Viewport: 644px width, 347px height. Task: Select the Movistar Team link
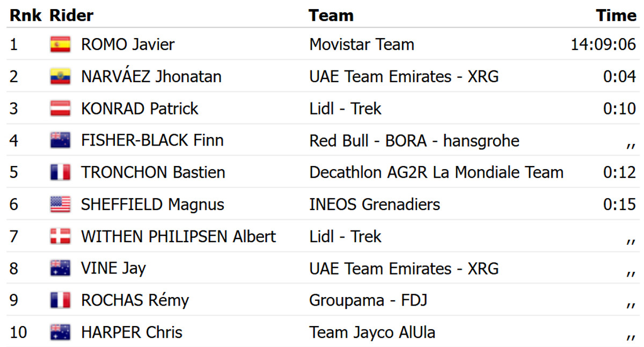(x=361, y=45)
